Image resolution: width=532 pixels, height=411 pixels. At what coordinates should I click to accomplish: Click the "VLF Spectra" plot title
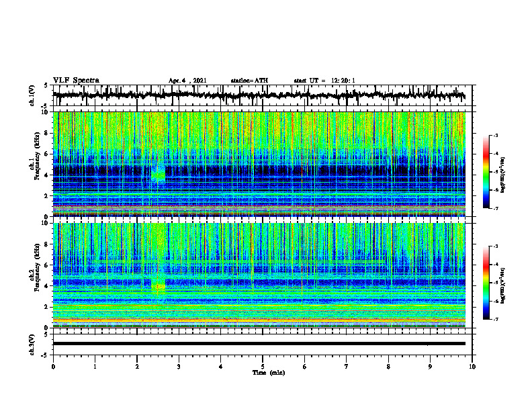click(x=76, y=81)
